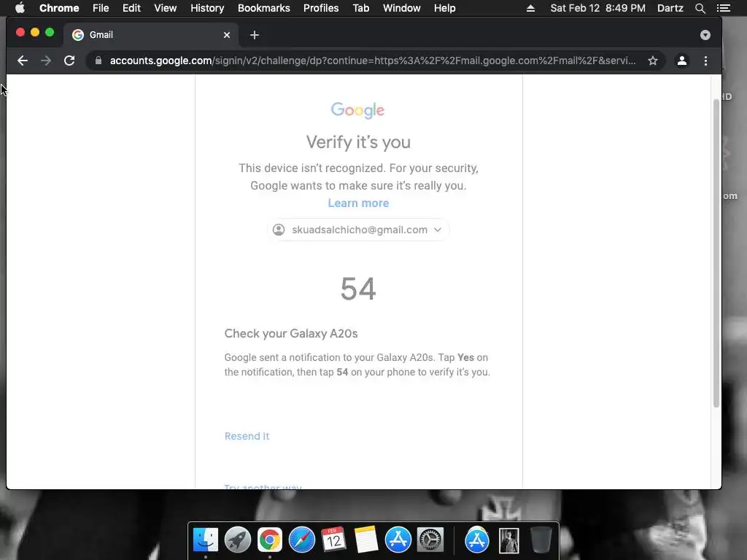Open Launchpad rocket icon in the Dock
The width and height of the screenshot is (747, 560).
(x=238, y=540)
